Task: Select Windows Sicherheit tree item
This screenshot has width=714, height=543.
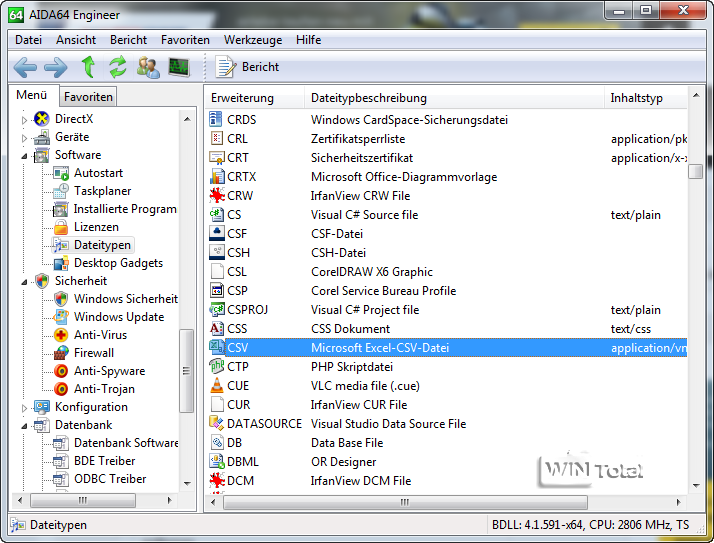Action: point(126,299)
